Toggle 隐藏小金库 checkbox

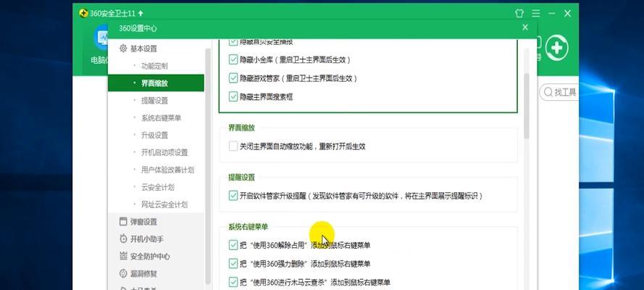click(x=233, y=59)
